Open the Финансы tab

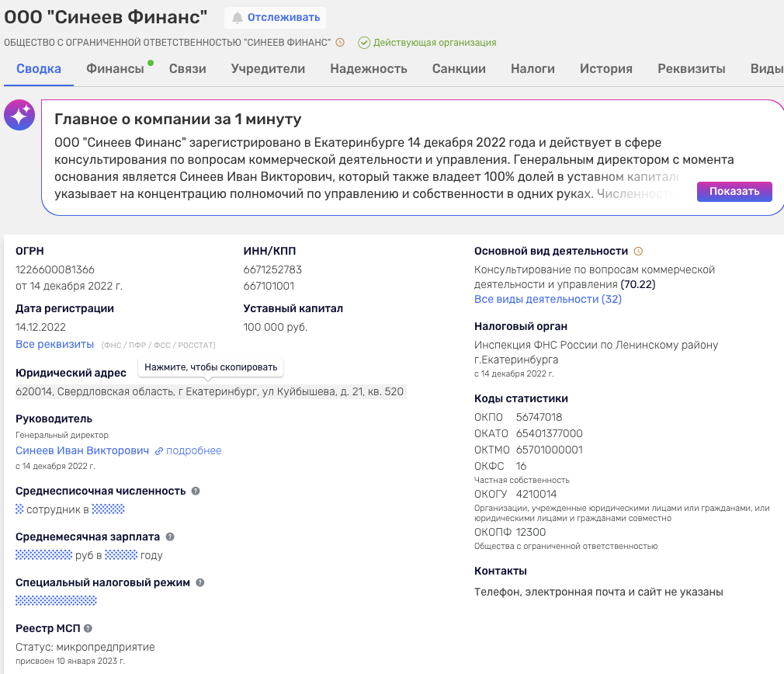115,68
